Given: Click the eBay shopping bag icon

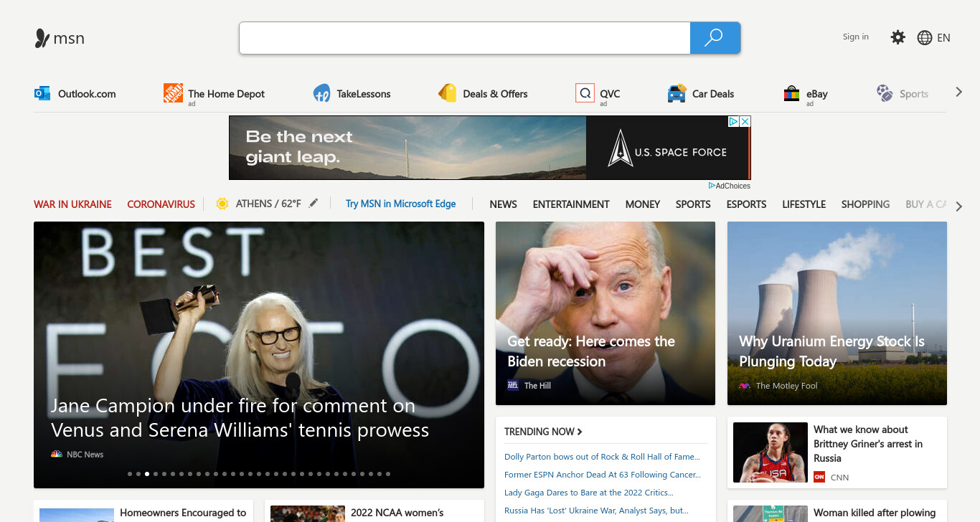Looking at the screenshot, I should point(791,93).
